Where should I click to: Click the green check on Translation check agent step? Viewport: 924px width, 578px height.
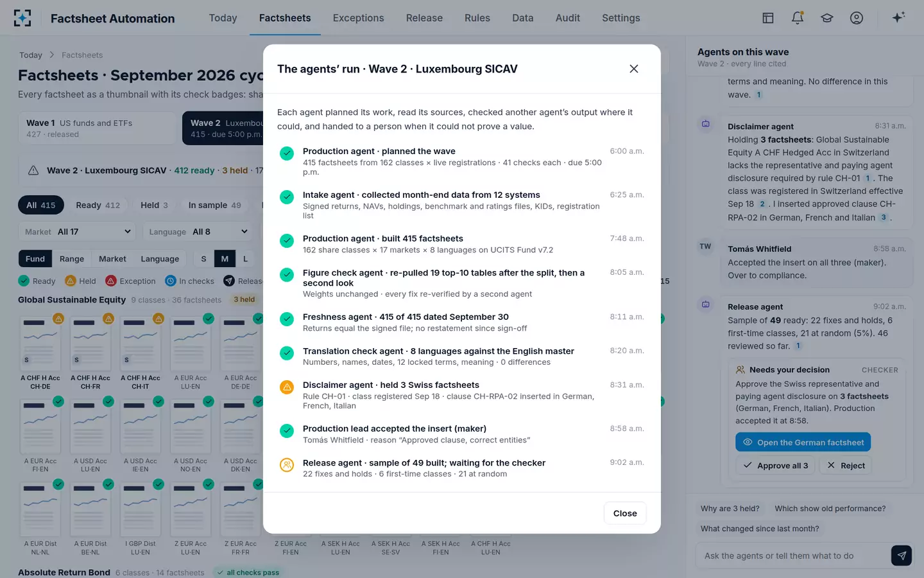287,353
